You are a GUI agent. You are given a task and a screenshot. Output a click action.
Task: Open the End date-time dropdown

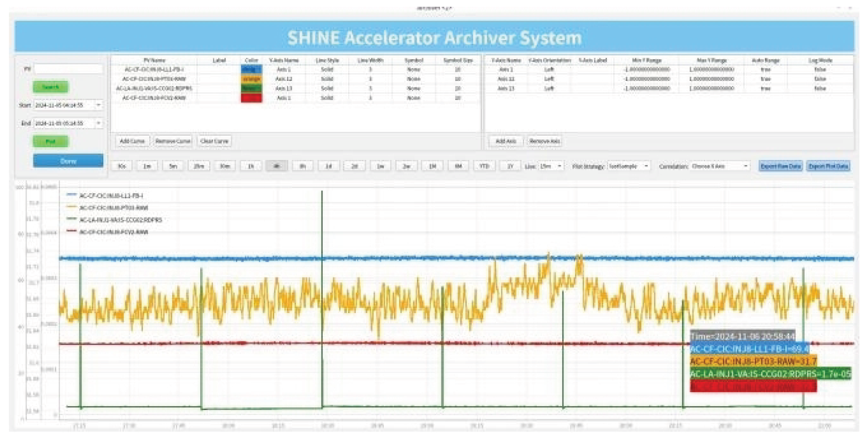(98, 123)
